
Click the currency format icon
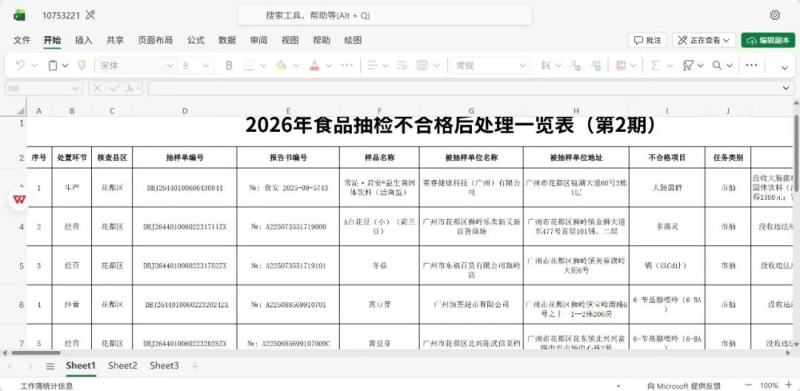coord(546,65)
